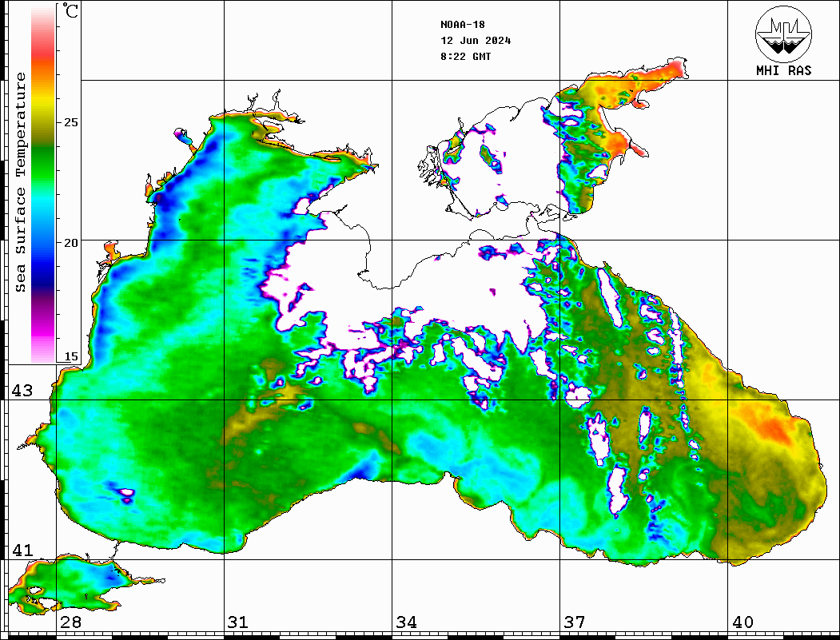Image resolution: width=840 pixels, height=640 pixels.
Task: Click the 'MHI RAS' label text
Action: (783, 70)
